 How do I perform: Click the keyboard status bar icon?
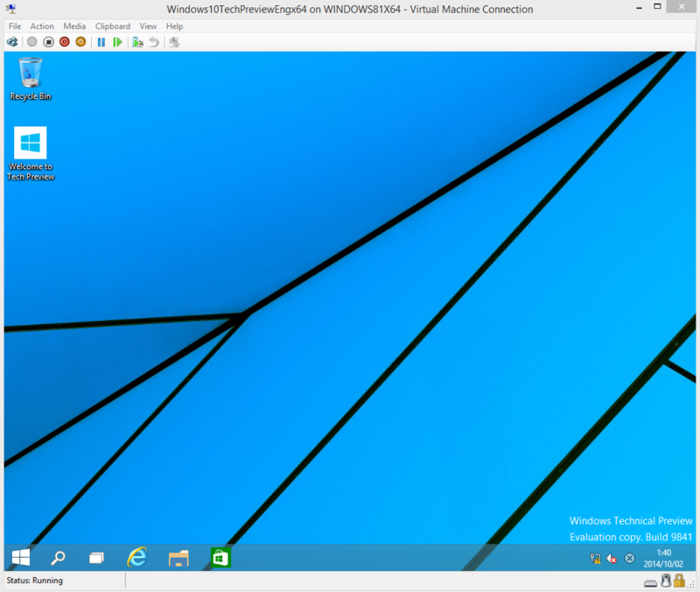click(650, 583)
